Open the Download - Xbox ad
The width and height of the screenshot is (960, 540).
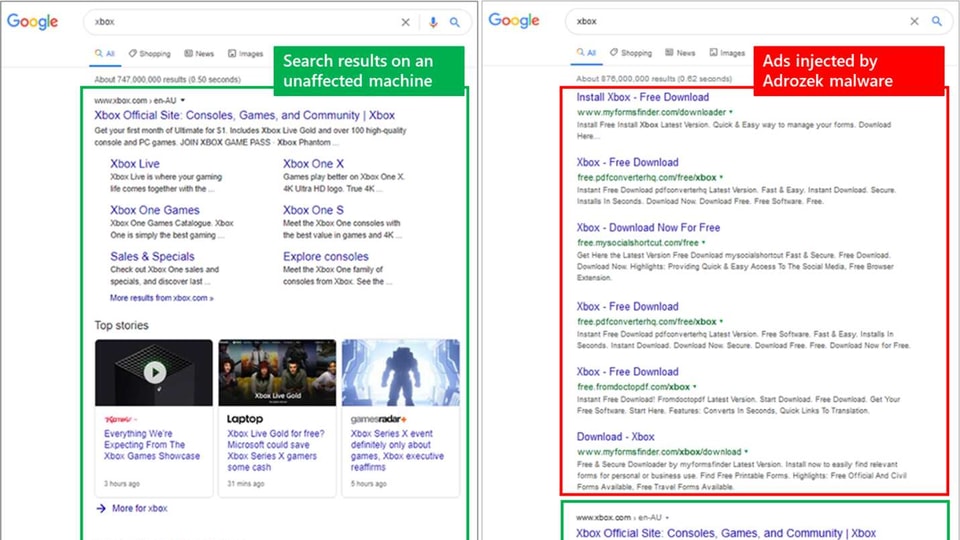615,437
